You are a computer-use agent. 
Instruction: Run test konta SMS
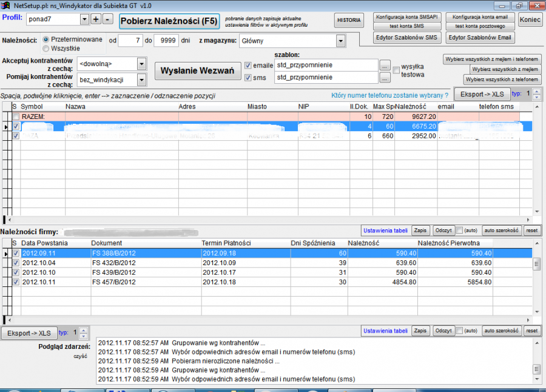tap(407, 26)
